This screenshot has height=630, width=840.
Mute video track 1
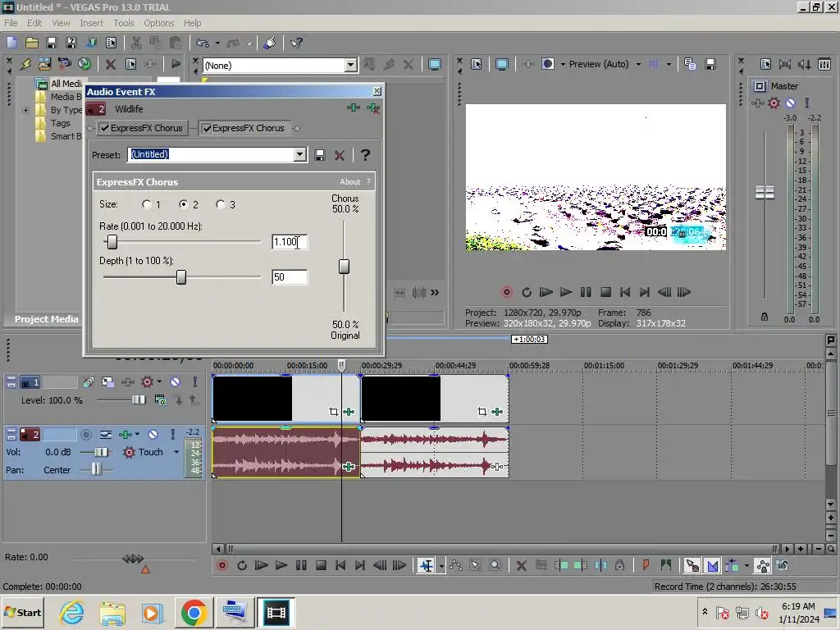click(x=176, y=382)
